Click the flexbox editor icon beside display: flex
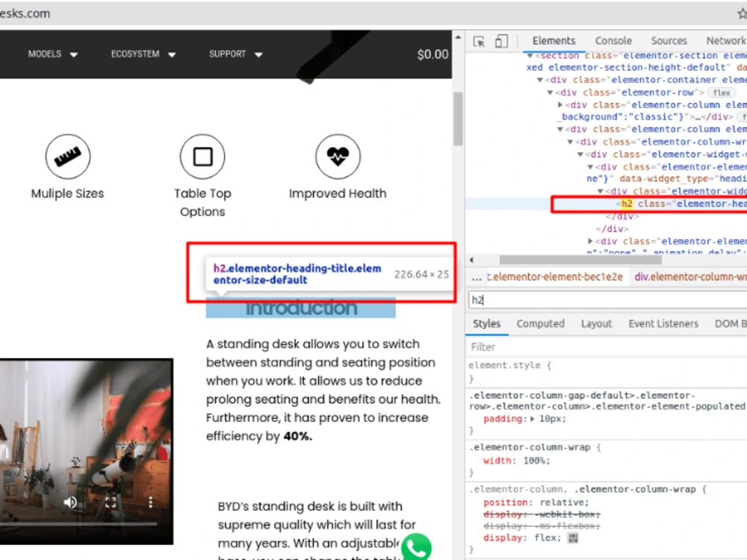Screen dimensions: 747x560 coord(573,538)
